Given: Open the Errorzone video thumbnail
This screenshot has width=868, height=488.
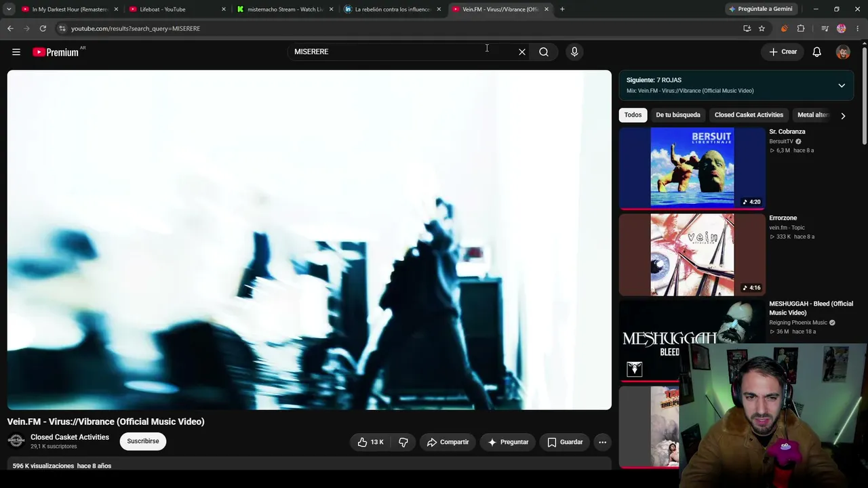Looking at the screenshot, I should (692, 255).
